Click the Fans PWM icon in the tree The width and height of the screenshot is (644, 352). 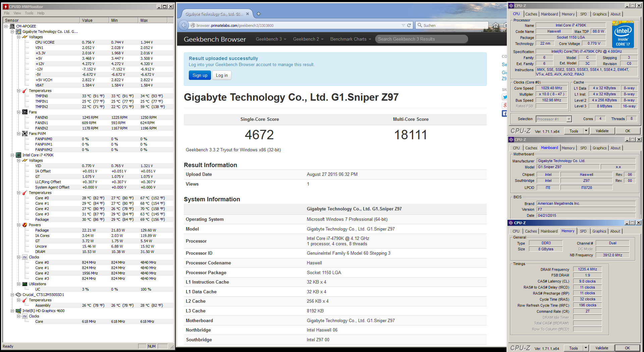click(x=25, y=134)
